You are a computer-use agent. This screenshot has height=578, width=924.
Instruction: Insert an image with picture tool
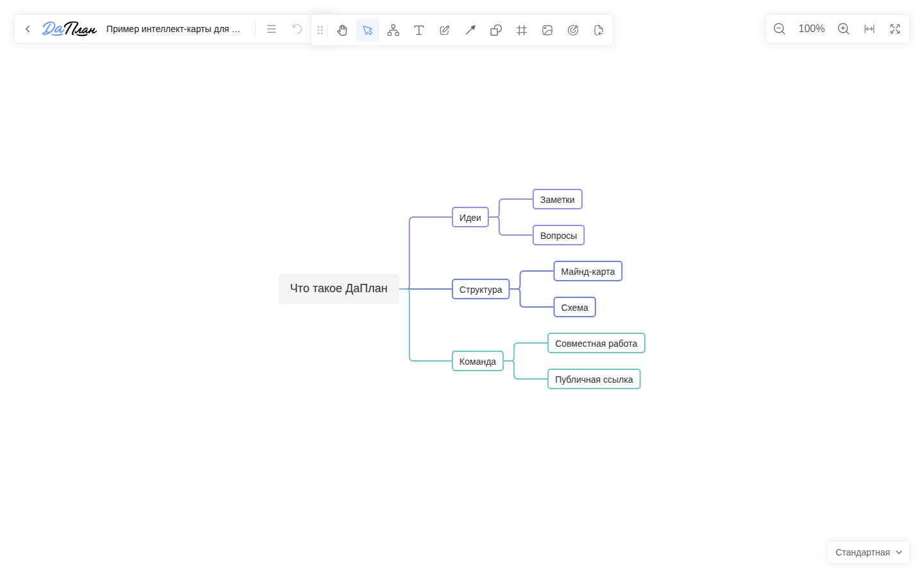click(547, 30)
